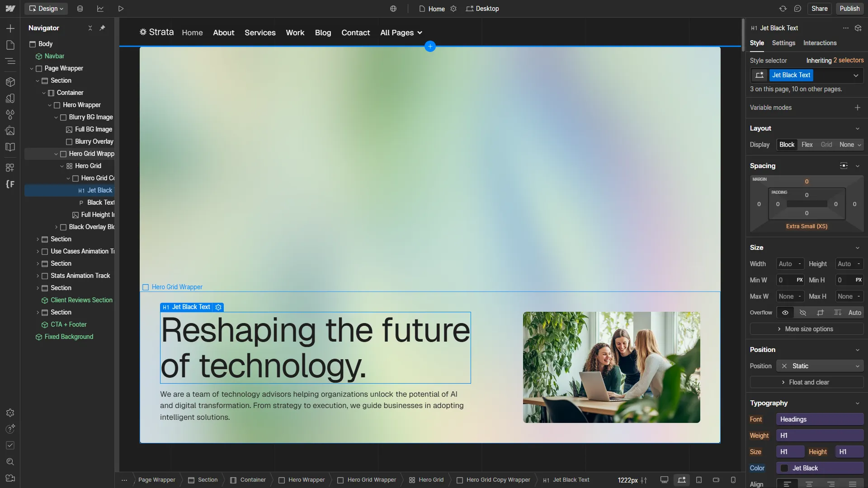Start preview mode with the play icon
Viewport: 868px width, 488px height.
(x=120, y=9)
